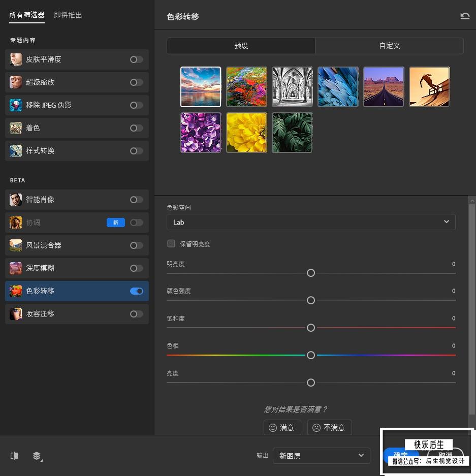Switch to 即将推出 tab
Screen dimensions: 476x476
tap(68, 15)
